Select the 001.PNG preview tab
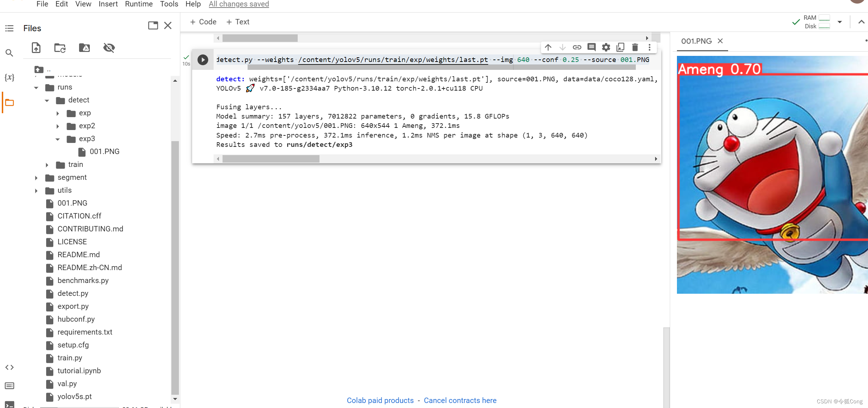This screenshot has height=408, width=868. [x=696, y=41]
